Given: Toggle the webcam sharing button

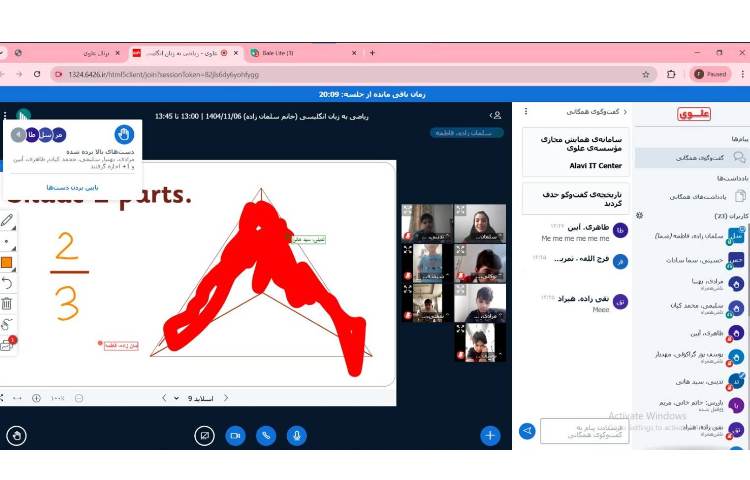Looking at the screenshot, I should pos(235,435).
